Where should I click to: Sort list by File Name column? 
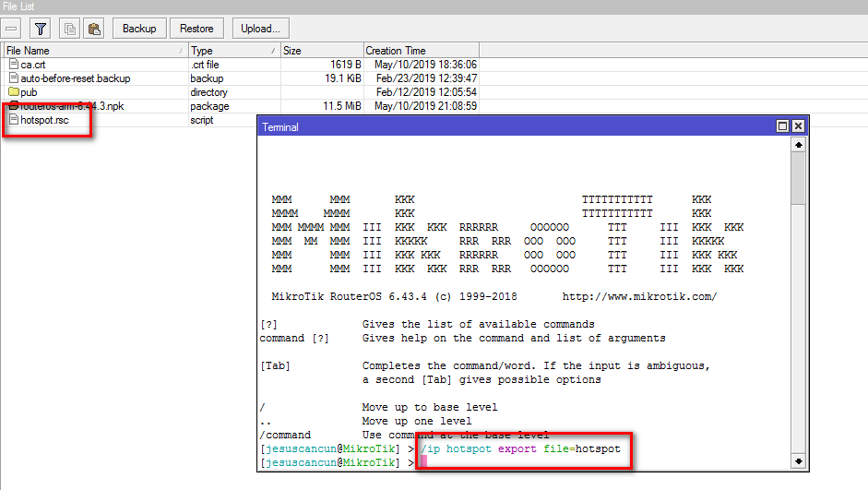point(92,51)
